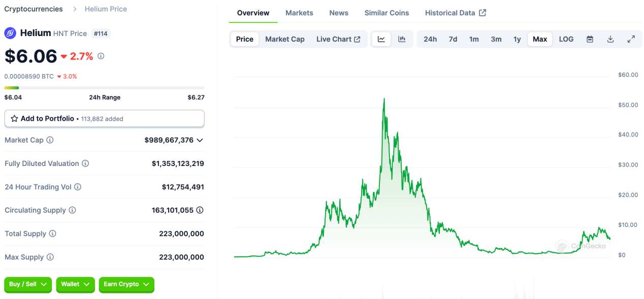This screenshot has height=299, width=644.
Task: Expand chart to fullscreen via arrows icon
Action: coord(631,39)
